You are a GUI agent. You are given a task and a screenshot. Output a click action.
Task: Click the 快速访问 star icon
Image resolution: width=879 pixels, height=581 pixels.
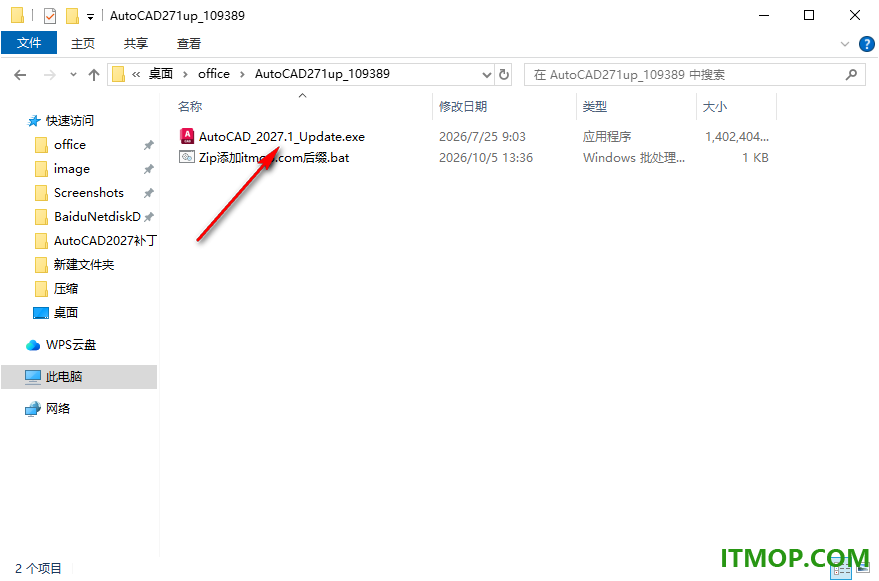(34, 121)
